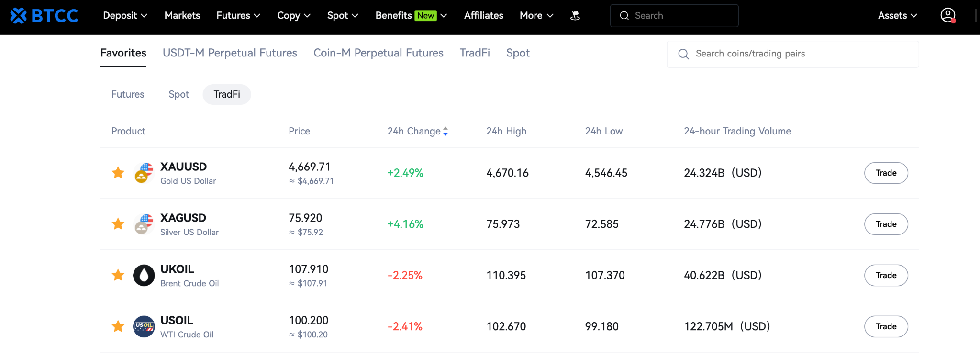Sort by 24h Change column arrows
Viewport: 980px width, 357px height.
click(x=445, y=131)
